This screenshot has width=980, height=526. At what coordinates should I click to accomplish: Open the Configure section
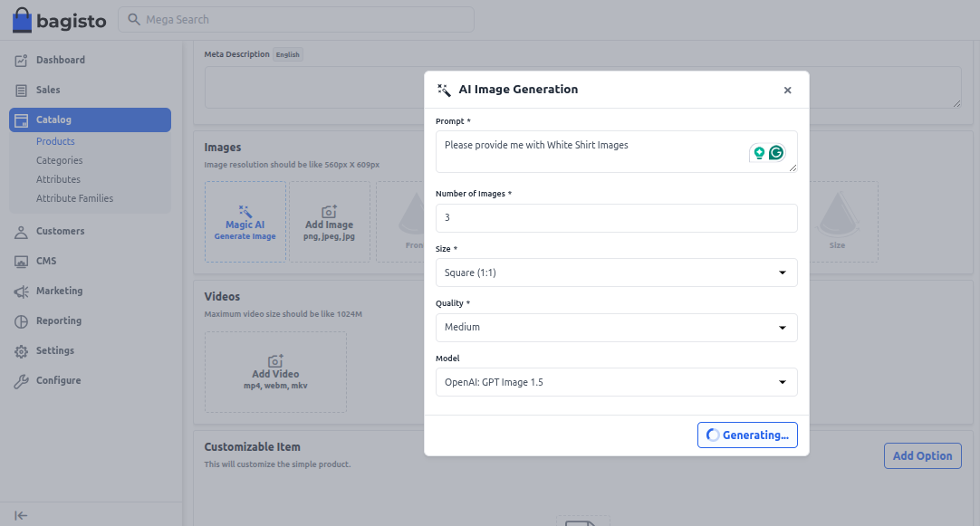58,380
